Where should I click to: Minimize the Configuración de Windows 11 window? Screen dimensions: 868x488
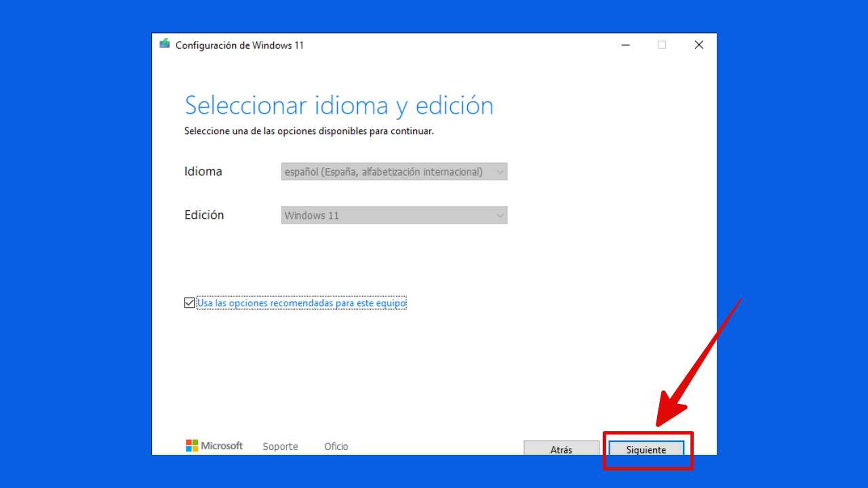pos(625,45)
